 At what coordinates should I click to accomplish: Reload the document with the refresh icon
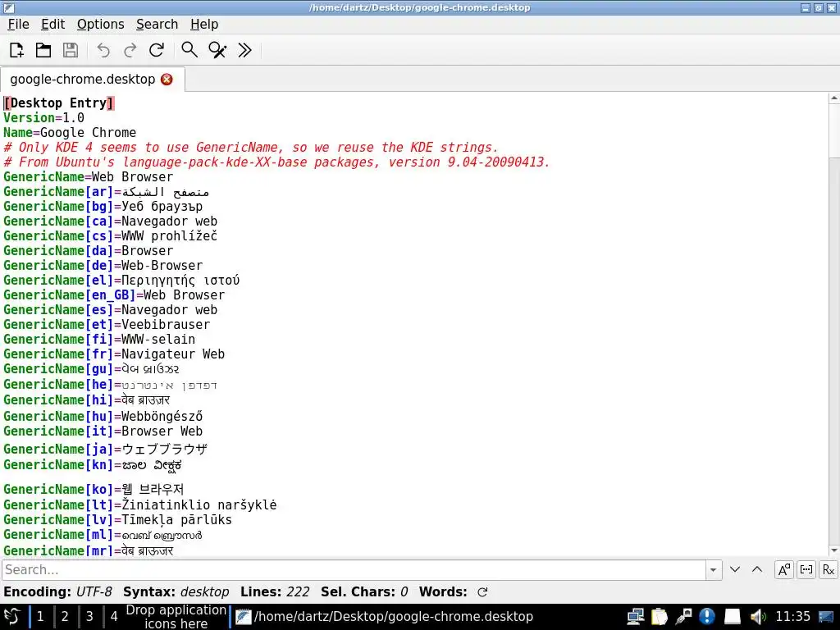click(x=157, y=50)
